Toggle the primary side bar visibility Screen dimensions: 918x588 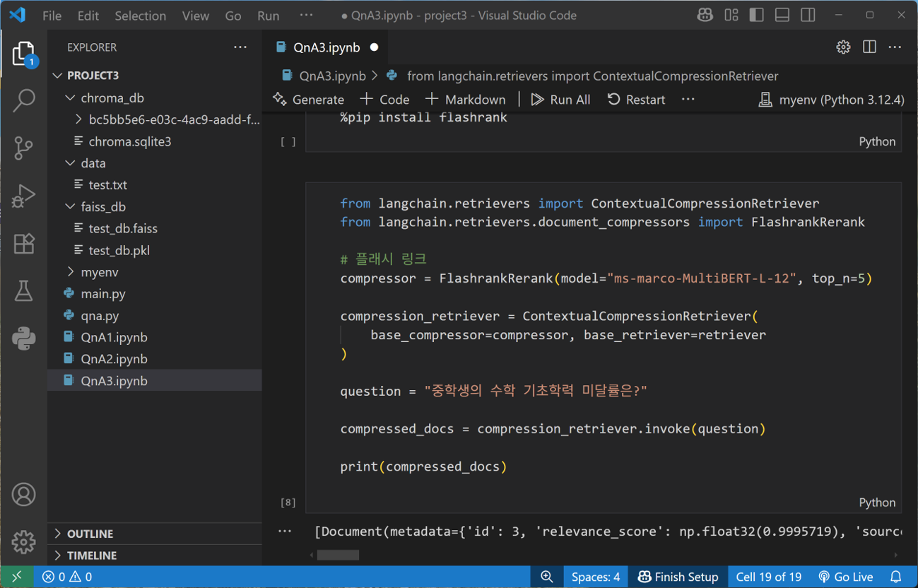pyautogui.click(x=757, y=15)
